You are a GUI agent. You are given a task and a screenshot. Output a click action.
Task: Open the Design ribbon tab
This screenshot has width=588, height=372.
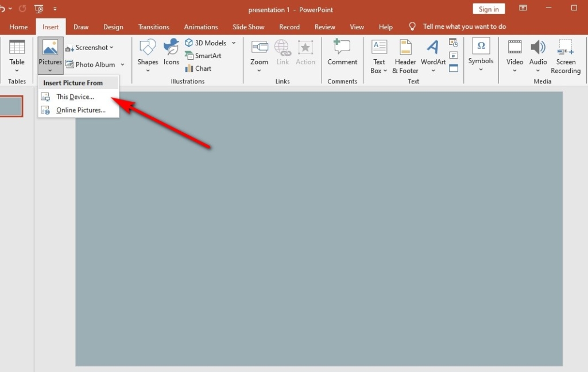click(x=113, y=26)
